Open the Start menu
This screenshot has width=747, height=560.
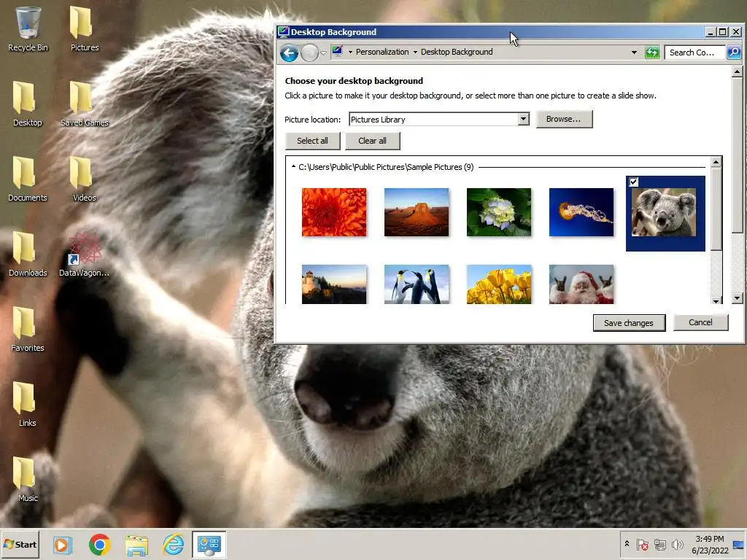20,544
